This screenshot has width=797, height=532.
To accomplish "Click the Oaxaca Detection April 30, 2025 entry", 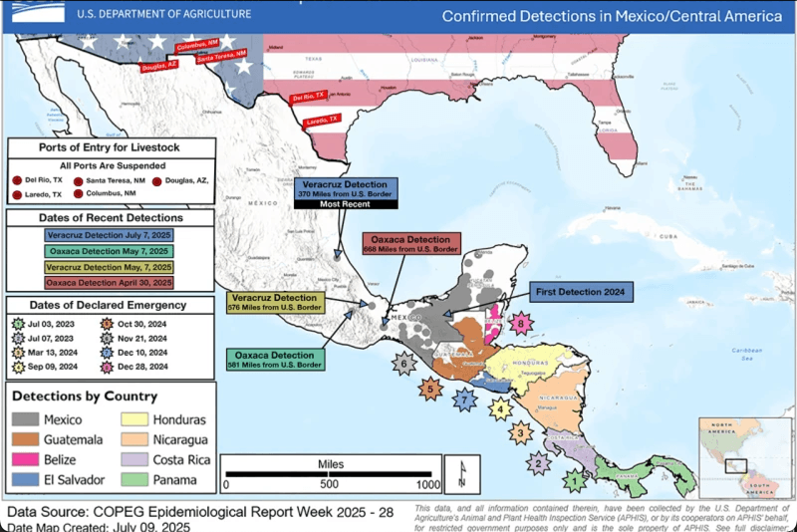I will pos(109,283).
